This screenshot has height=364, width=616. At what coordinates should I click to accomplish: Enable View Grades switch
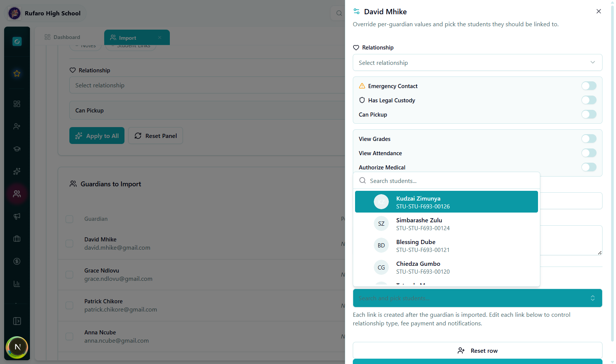[x=589, y=139]
